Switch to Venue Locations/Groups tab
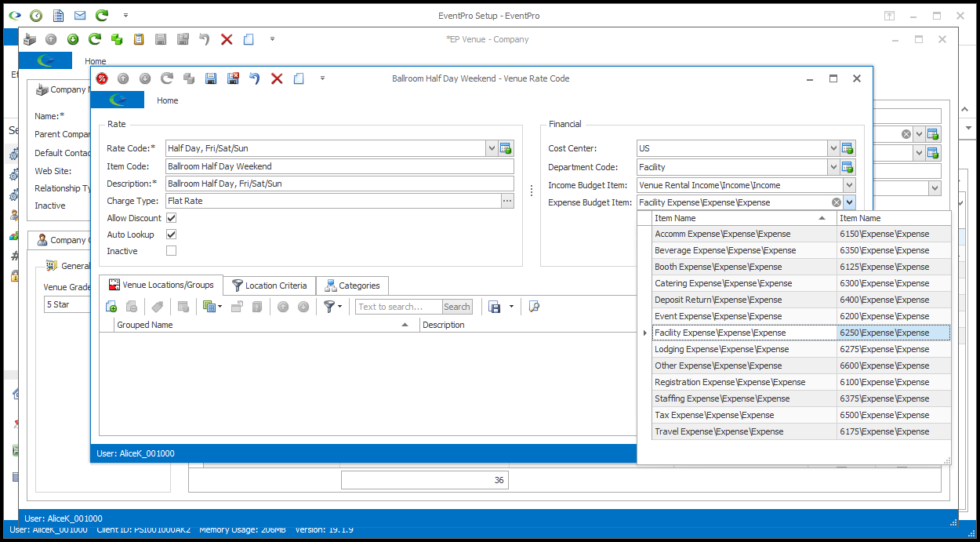This screenshot has width=980, height=542. [161, 285]
